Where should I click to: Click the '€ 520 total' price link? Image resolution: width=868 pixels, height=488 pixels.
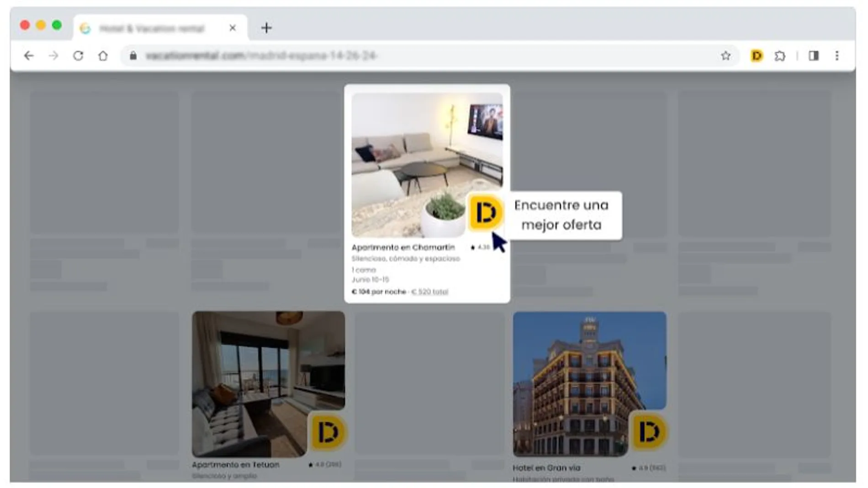[429, 292]
